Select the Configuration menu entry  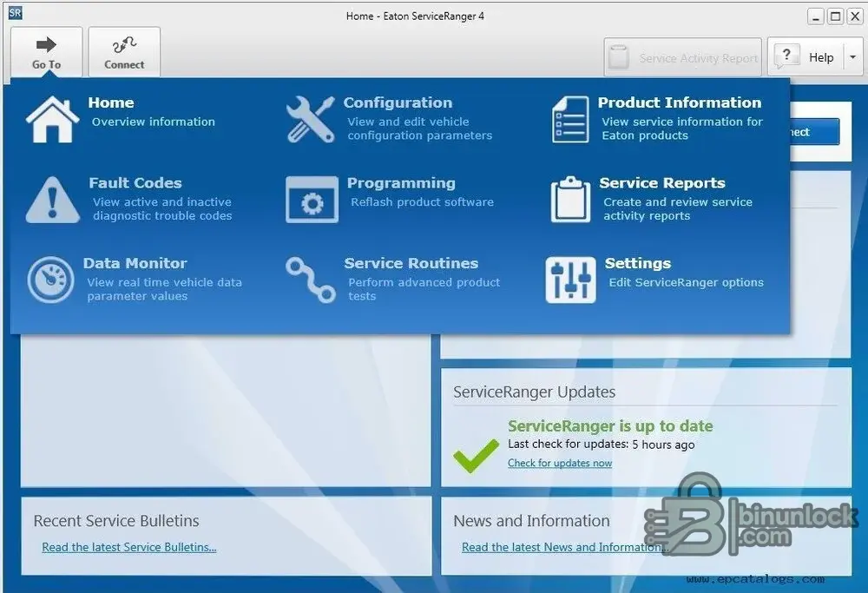click(398, 102)
